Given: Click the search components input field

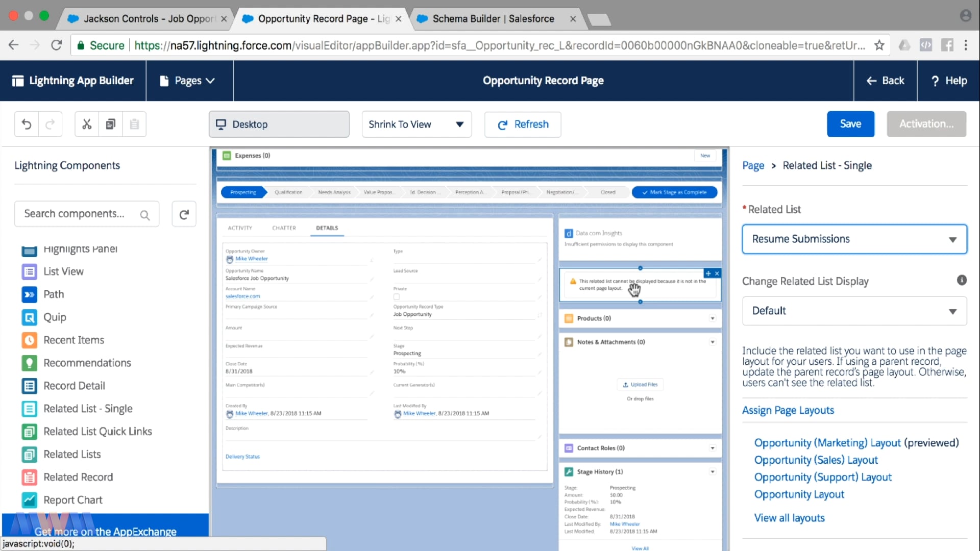Looking at the screenshot, I should point(76,213).
